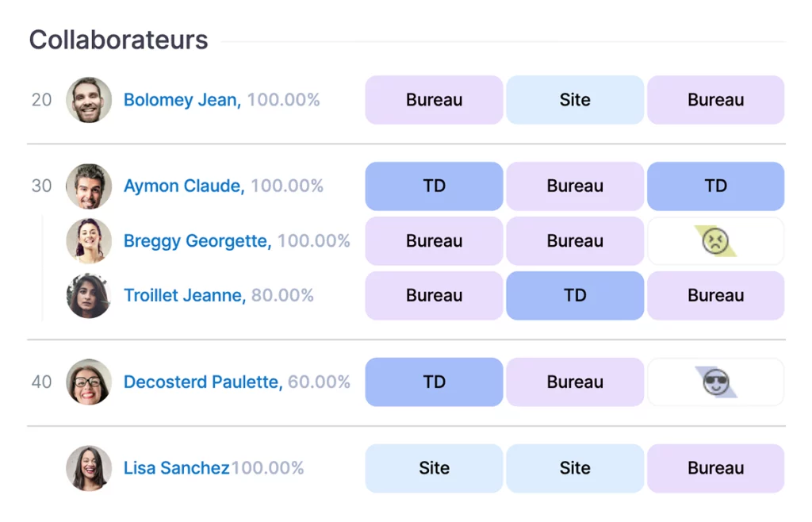
Task: Click Aymon Claude's first TD cell
Action: (x=434, y=186)
